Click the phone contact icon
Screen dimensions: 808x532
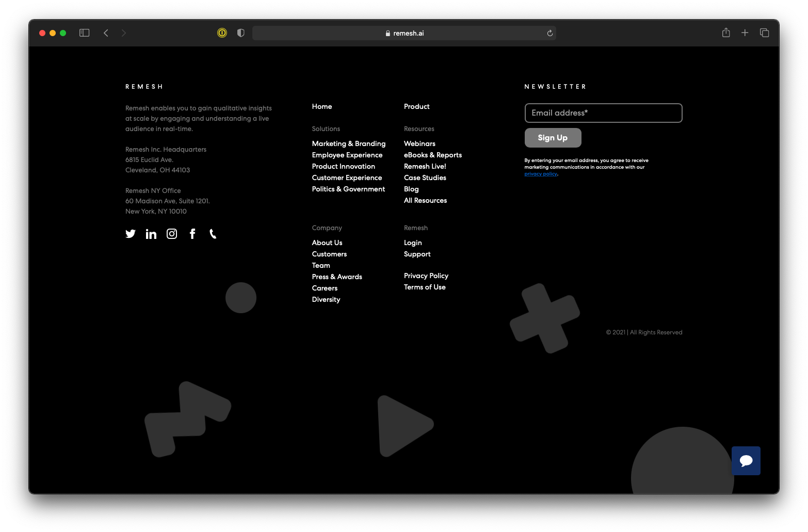pyautogui.click(x=213, y=234)
